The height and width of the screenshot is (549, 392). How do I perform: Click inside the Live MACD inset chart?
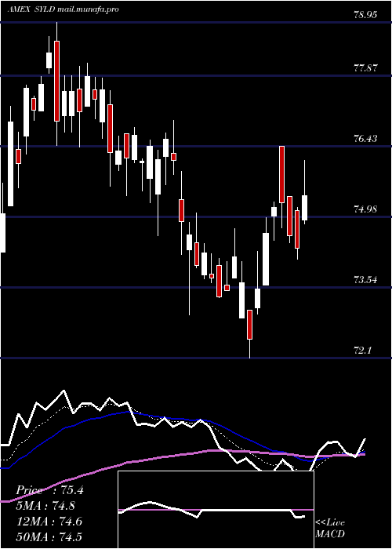click(x=216, y=510)
